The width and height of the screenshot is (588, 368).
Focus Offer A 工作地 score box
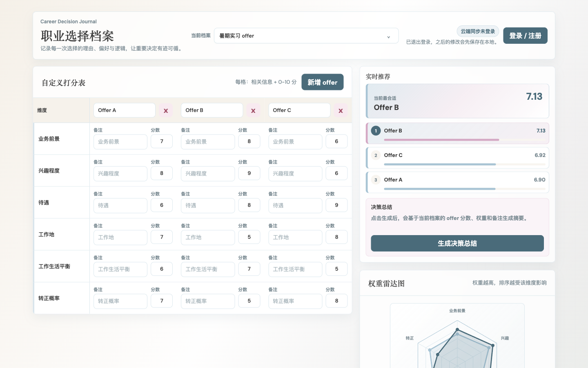[162, 237]
